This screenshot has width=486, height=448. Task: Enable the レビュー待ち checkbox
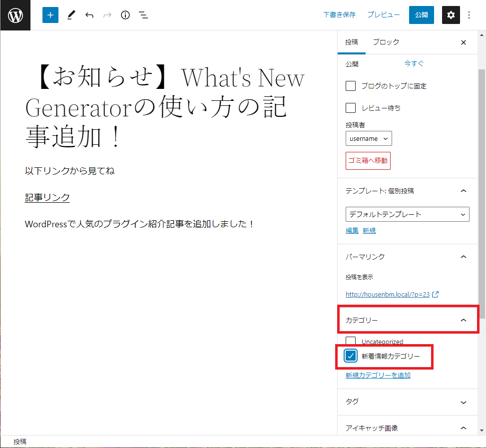351,108
